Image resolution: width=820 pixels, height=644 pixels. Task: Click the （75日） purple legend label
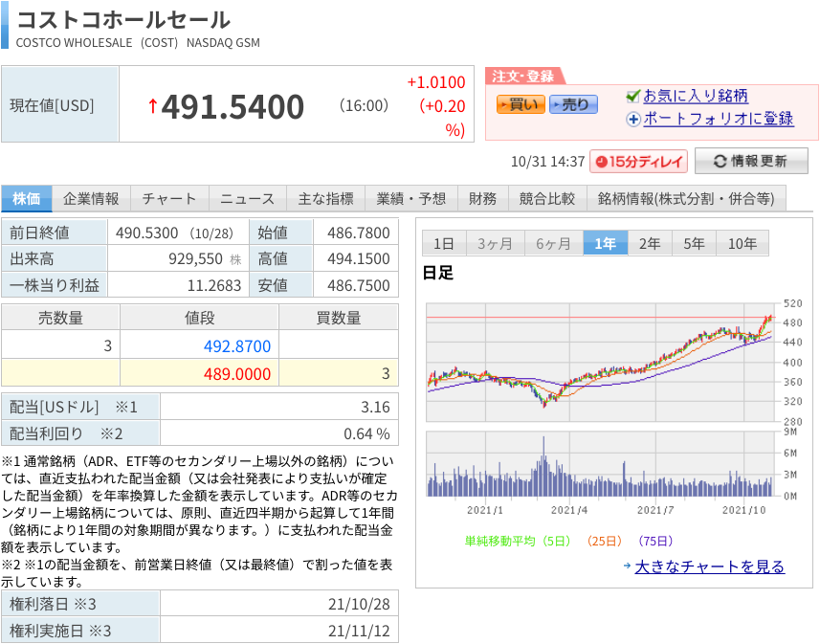pyautogui.click(x=655, y=542)
